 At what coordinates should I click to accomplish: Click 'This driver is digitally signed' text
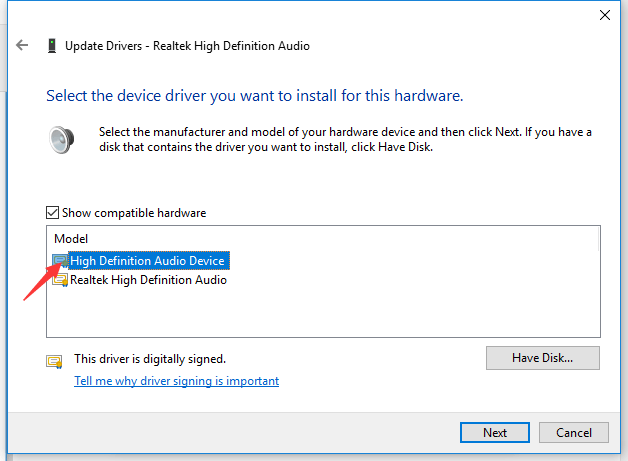pyautogui.click(x=150, y=358)
